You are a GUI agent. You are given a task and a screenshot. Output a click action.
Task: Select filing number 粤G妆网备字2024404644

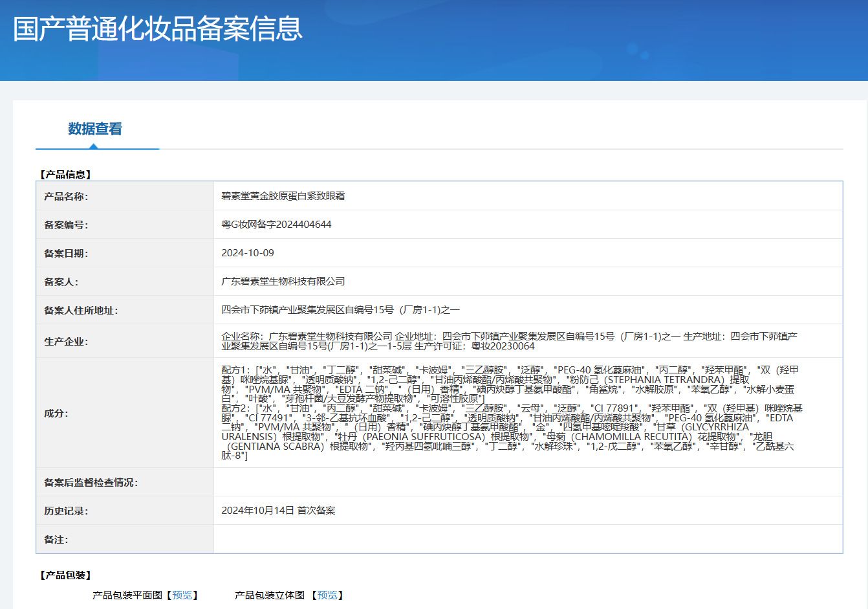(x=276, y=225)
